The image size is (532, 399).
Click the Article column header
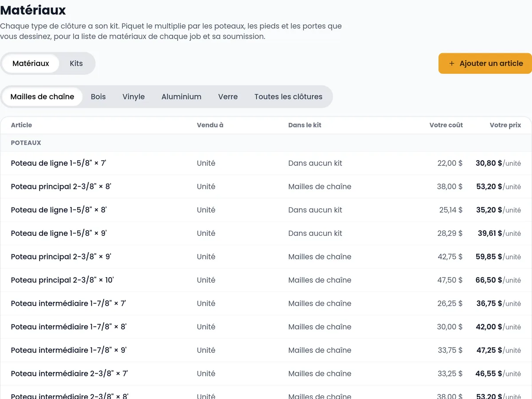click(x=22, y=125)
